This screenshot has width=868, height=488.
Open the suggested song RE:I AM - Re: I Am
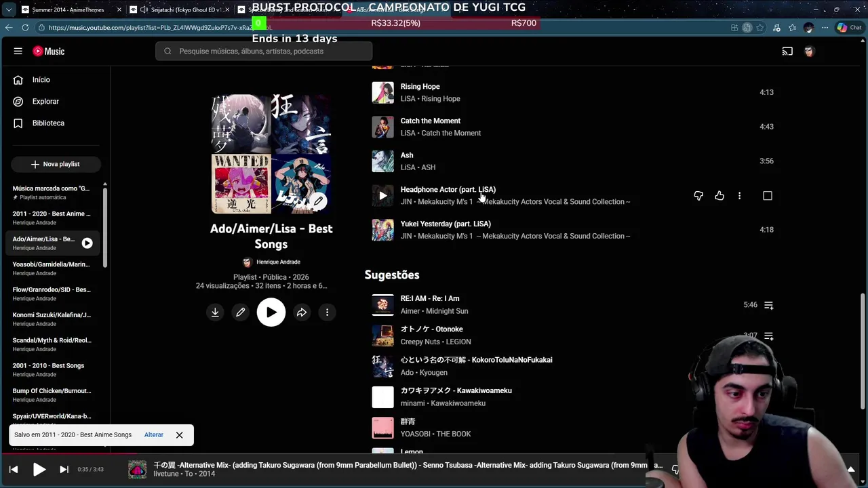tap(430, 299)
